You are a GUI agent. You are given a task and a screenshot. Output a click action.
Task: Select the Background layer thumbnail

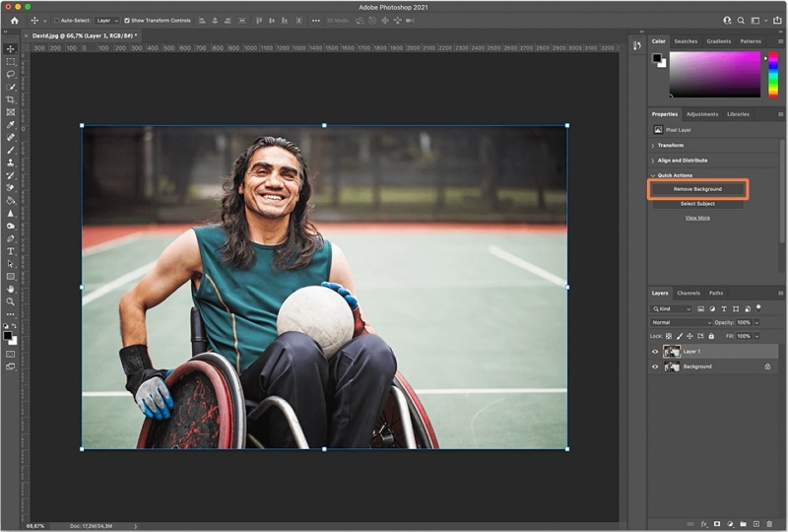[673, 366]
